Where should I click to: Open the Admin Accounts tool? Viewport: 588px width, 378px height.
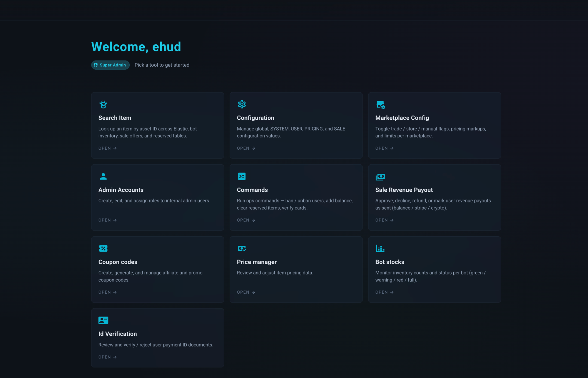tap(107, 220)
